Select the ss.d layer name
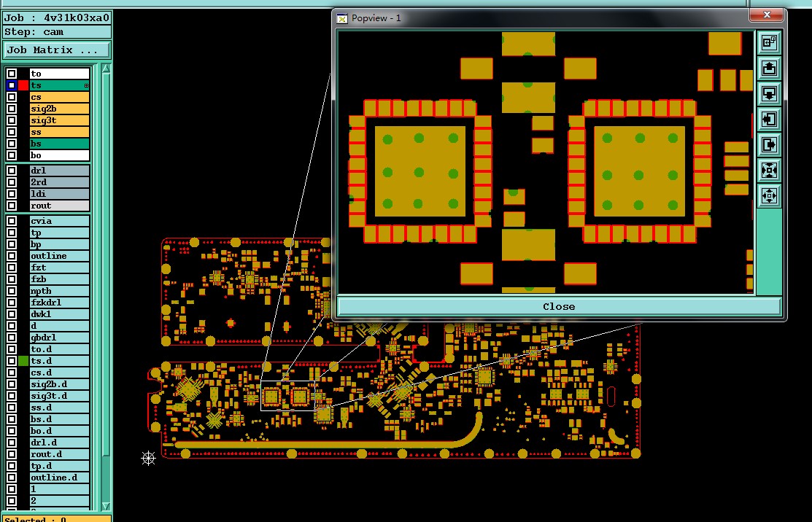 click(59, 407)
